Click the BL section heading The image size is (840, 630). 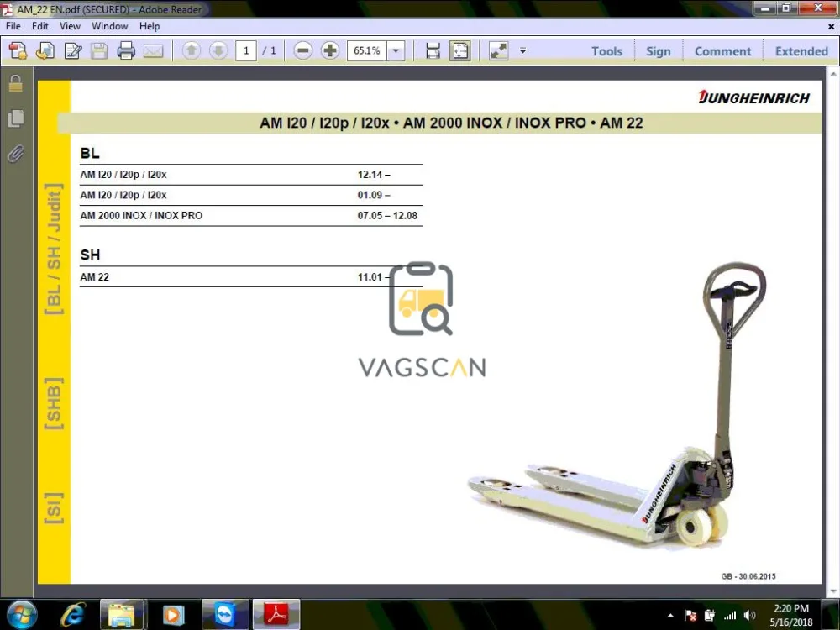coord(90,153)
